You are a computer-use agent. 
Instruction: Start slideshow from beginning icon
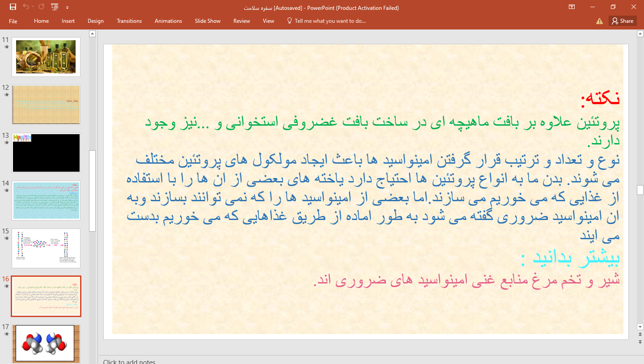tap(55, 7)
